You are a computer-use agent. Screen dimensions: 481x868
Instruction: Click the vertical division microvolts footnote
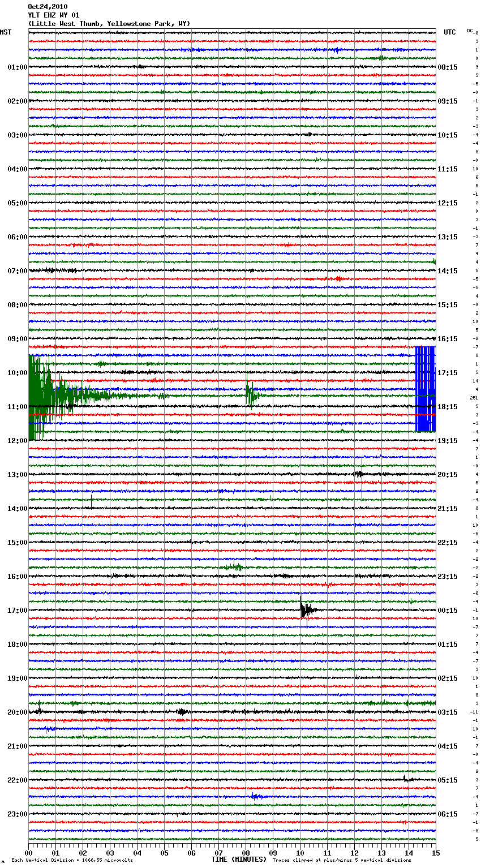72,861
